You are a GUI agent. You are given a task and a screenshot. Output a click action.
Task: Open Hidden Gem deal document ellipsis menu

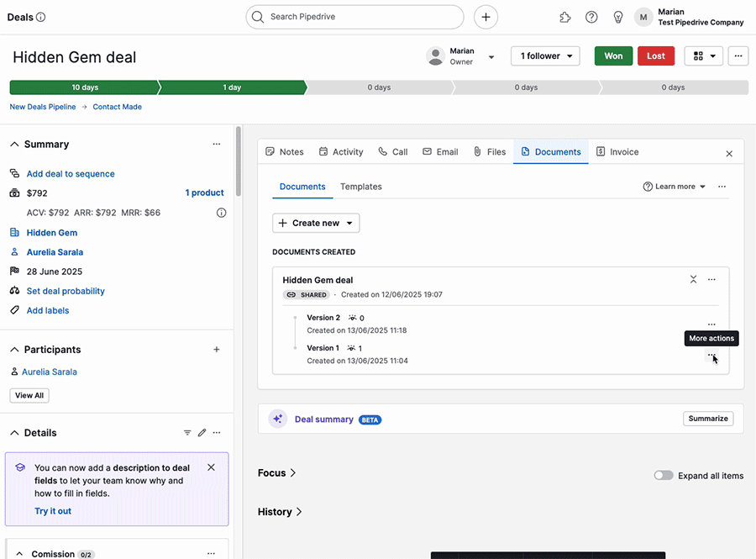click(711, 279)
